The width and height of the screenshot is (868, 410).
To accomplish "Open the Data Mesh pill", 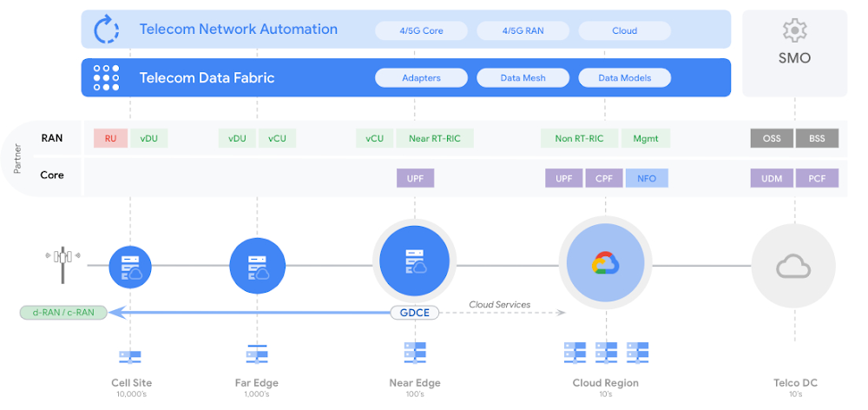I will tap(523, 78).
